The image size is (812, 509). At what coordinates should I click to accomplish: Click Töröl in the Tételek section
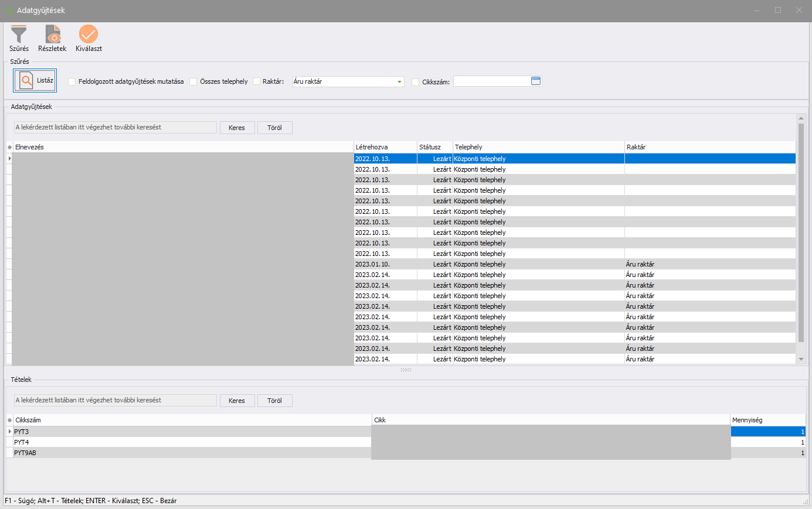tap(274, 401)
